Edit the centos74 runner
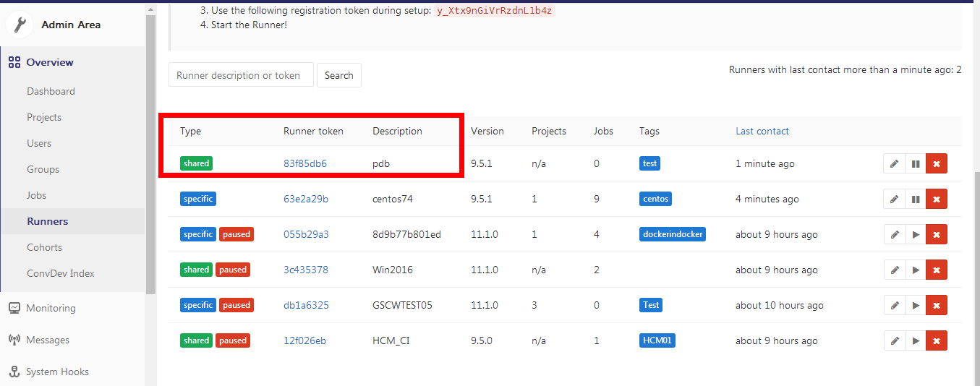980x386 pixels. click(895, 199)
